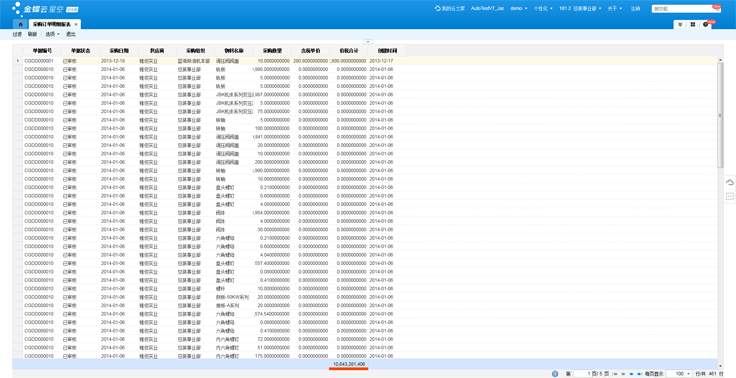Sort by 单据编号 column header
The width and height of the screenshot is (736, 378).
tap(42, 50)
